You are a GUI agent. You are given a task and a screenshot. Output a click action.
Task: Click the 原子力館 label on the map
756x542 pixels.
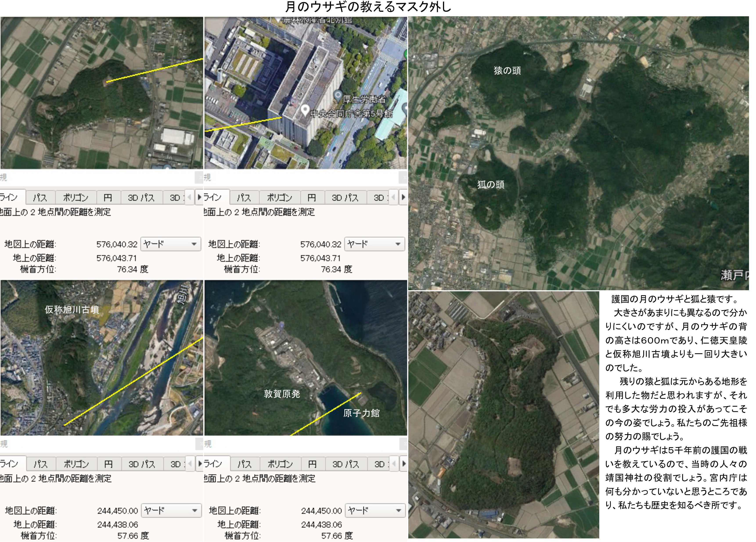[361, 413]
